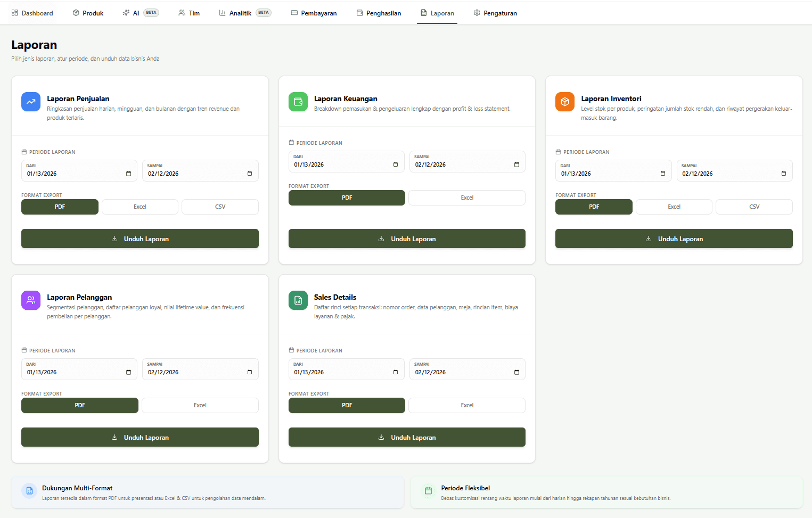Choose Excel format in Laporan Keuangan
The image size is (812, 518).
click(466, 198)
